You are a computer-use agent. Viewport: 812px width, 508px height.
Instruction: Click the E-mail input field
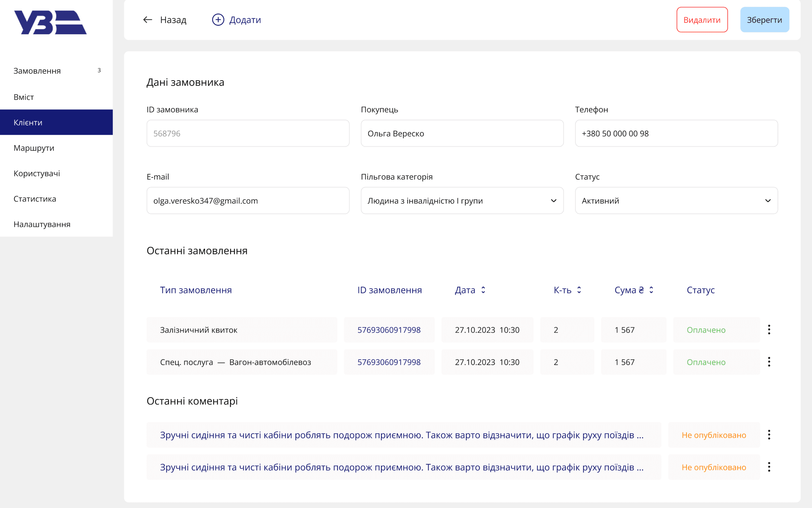click(248, 200)
